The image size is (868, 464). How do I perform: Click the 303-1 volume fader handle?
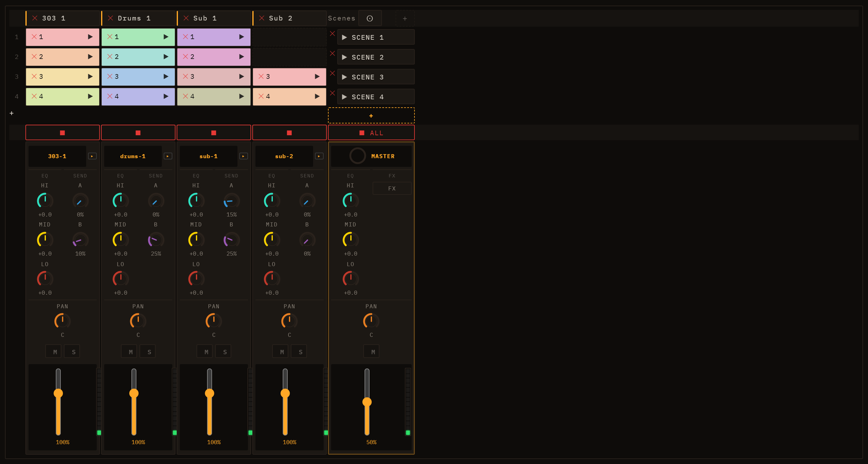tap(58, 393)
